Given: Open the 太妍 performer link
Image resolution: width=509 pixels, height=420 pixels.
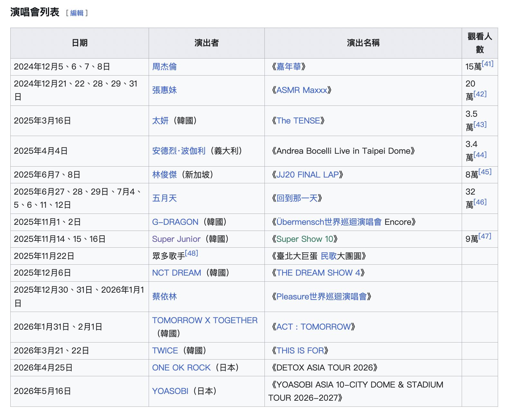Looking at the screenshot, I should tap(160, 121).
